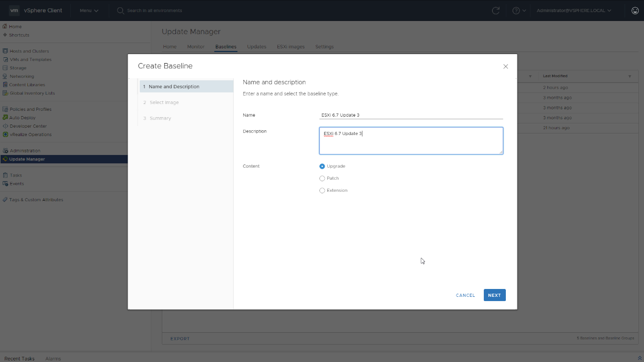Click the Last Modified column header
Viewport: 644px width, 362px height.
coord(555,76)
